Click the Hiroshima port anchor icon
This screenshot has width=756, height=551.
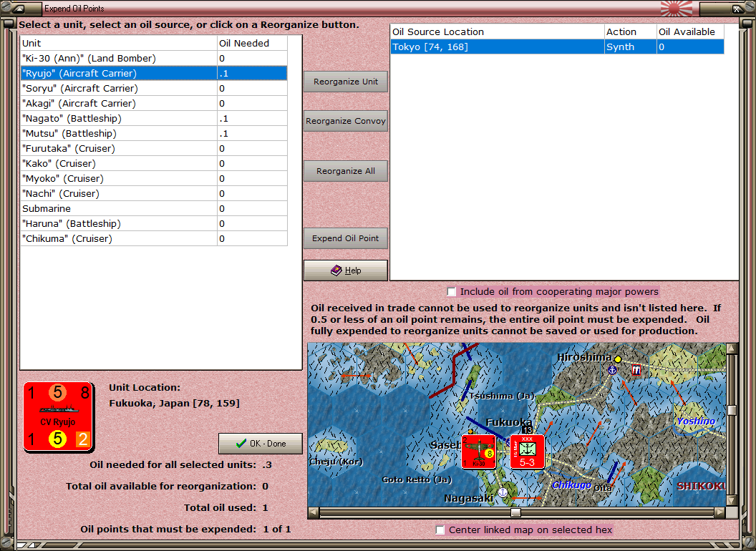pos(612,370)
